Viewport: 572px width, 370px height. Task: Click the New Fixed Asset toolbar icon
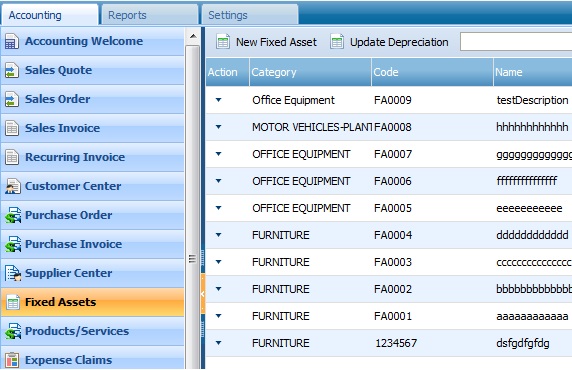223,42
